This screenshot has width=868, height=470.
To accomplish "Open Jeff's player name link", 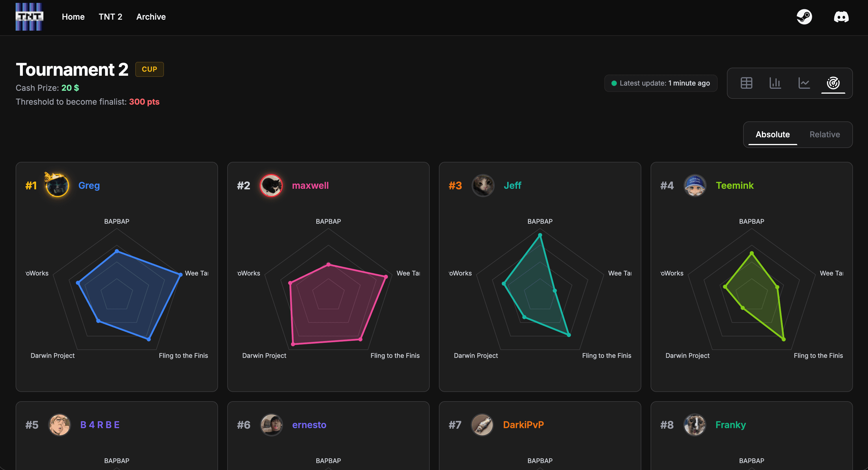I will (x=512, y=185).
